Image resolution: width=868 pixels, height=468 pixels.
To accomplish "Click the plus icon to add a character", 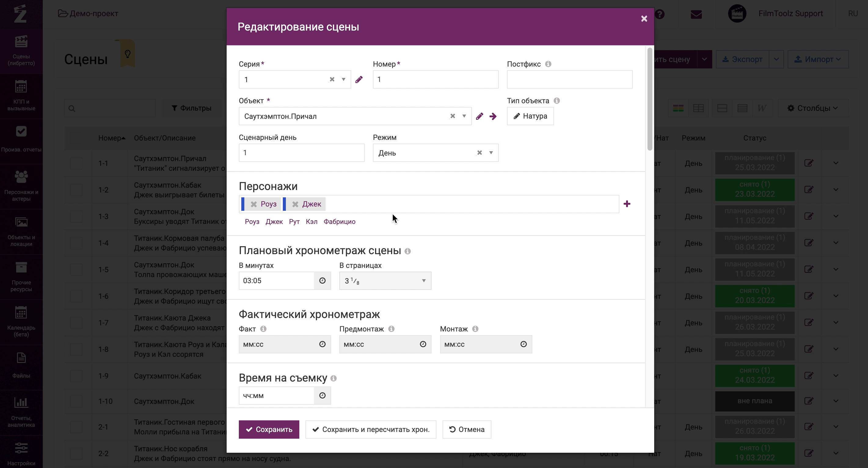I will 627,204.
